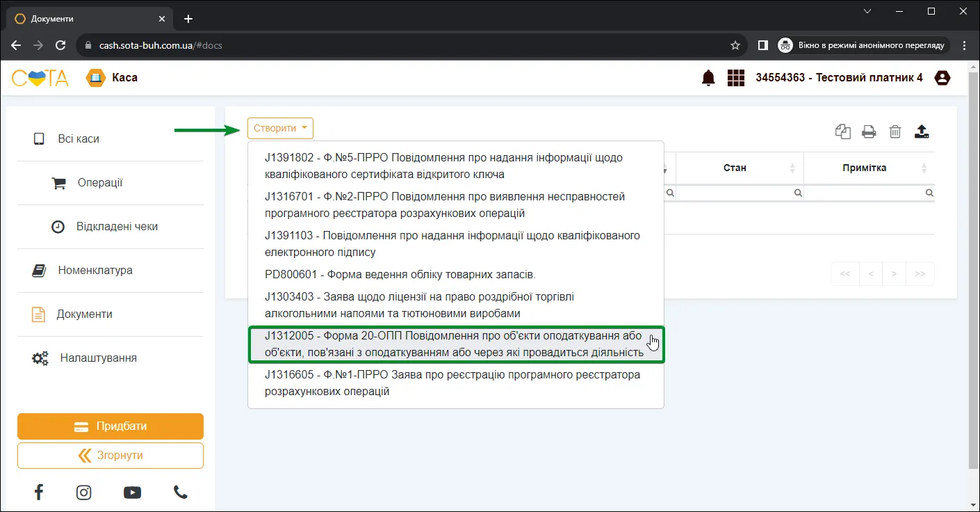Open the YouTube social icon
This screenshot has height=512, width=980.
(132, 493)
